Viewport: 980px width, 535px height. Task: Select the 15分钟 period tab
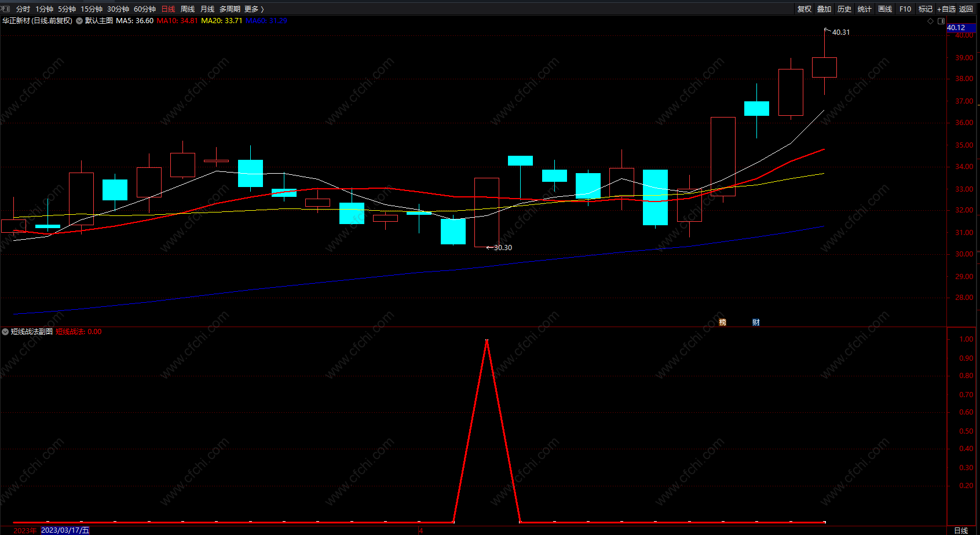click(x=92, y=9)
